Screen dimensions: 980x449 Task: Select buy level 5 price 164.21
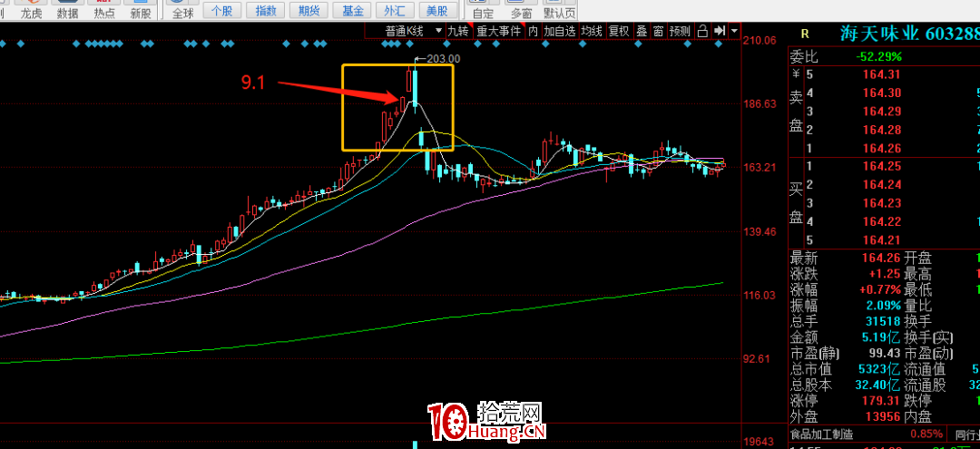(884, 240)
